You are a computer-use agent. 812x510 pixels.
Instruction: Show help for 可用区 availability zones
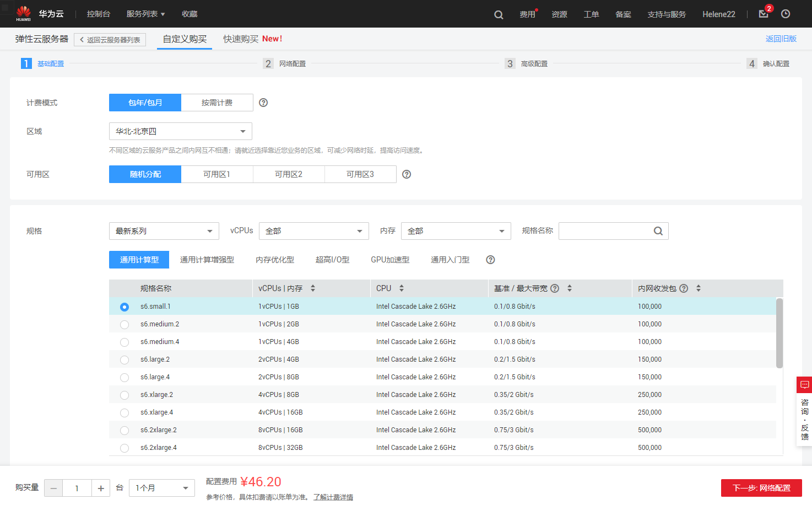(x=407, y=174)
